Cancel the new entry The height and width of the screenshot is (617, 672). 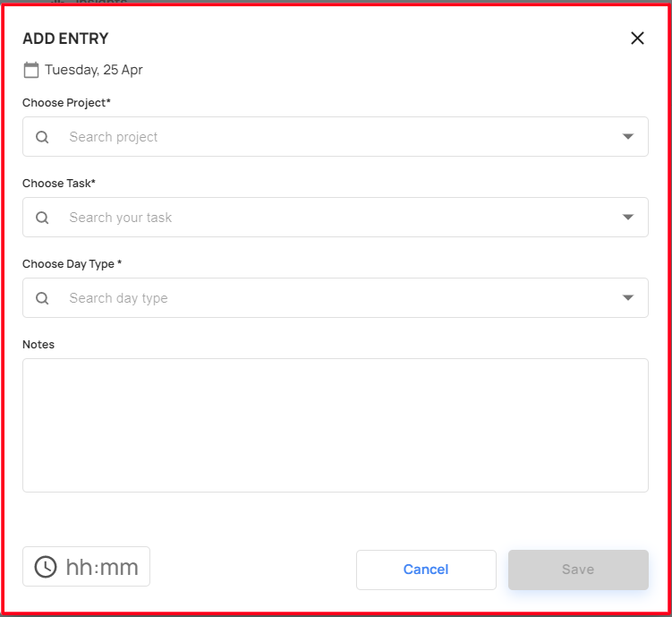pos(426,570)
